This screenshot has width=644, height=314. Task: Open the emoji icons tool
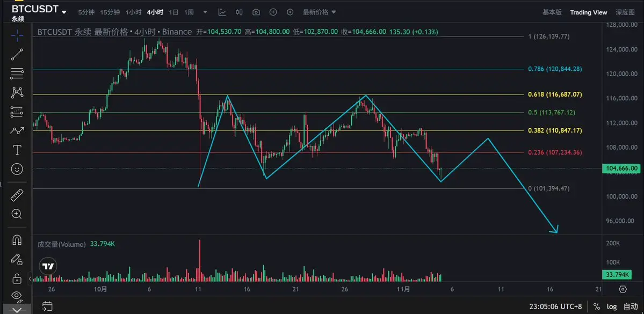point(17,169)
